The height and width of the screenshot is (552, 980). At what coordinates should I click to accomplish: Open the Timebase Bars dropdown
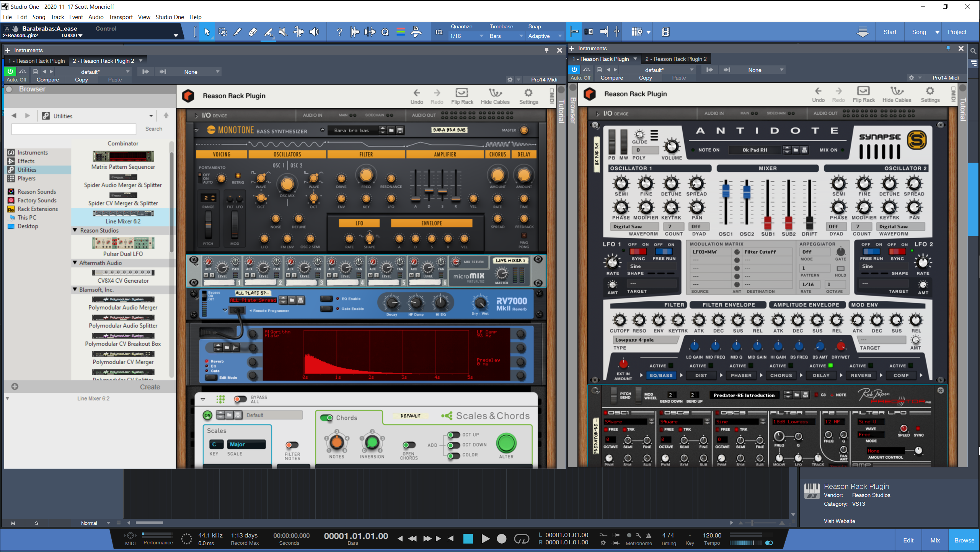point(506,36)
